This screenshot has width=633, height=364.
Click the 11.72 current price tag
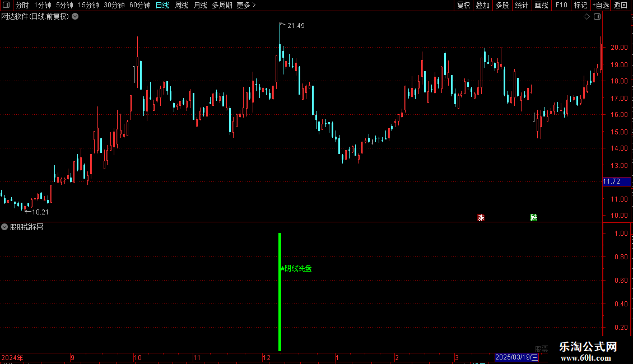point(616,181)
